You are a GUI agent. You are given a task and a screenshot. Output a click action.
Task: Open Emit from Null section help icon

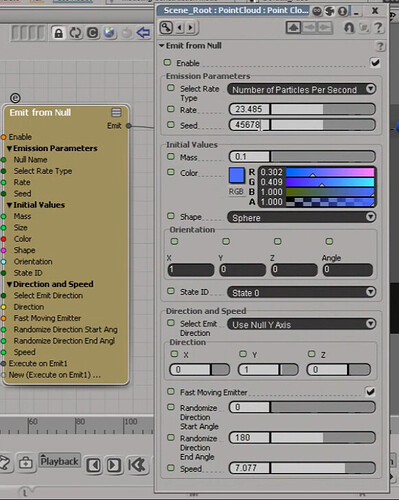point(380,46)
